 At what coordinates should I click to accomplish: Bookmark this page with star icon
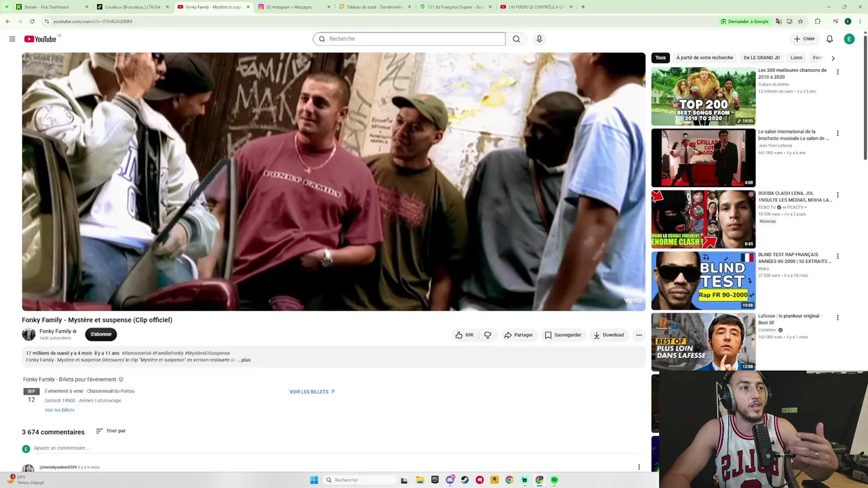coord(801,21)
